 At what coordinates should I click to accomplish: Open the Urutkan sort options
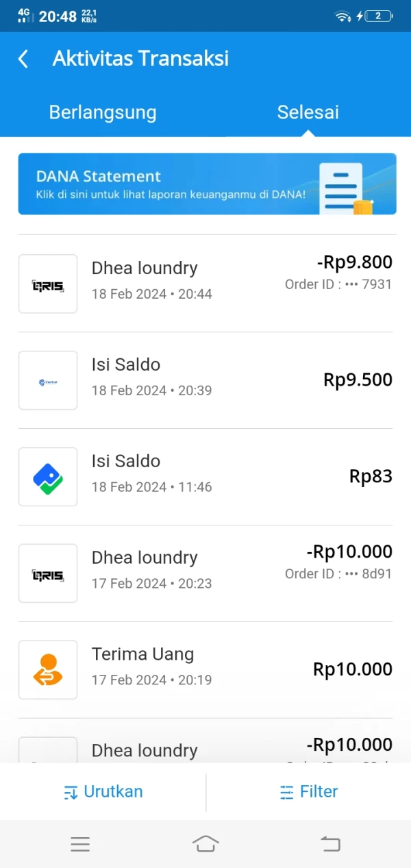tap(103, 792)
